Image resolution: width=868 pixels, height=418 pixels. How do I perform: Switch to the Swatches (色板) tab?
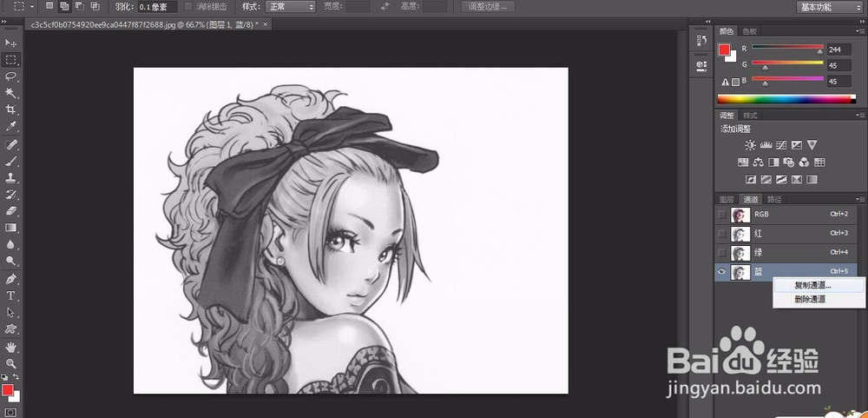750,31
